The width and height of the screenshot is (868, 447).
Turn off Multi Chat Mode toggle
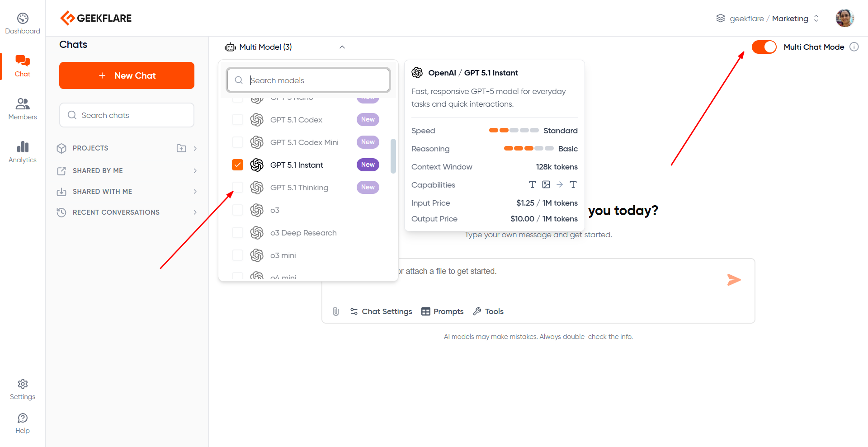[764, 47]
